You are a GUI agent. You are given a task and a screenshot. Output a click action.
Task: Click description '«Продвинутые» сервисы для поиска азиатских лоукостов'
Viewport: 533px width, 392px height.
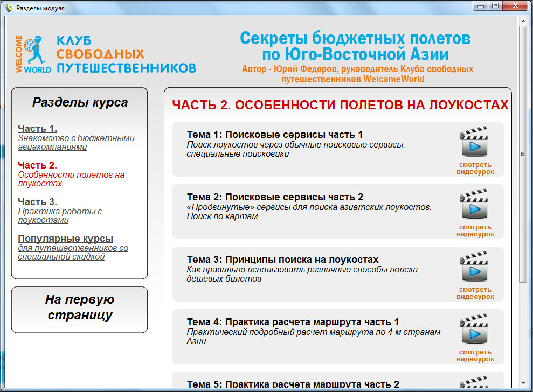pyautogui.click(x=309, y=207)
